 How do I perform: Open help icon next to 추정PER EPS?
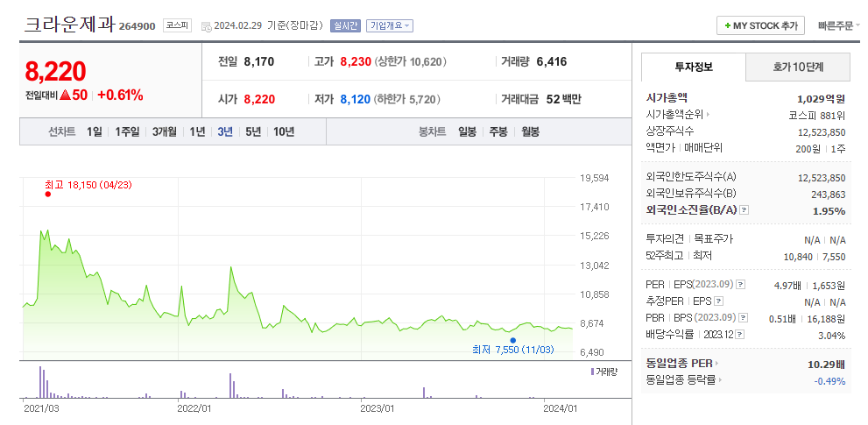[718, 301]
